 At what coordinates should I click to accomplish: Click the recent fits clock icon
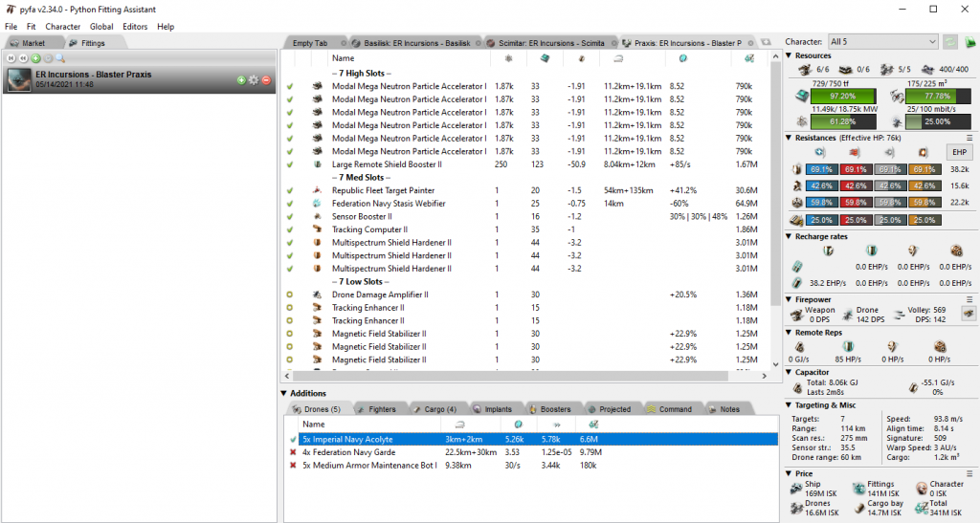(x=48, y=58)
